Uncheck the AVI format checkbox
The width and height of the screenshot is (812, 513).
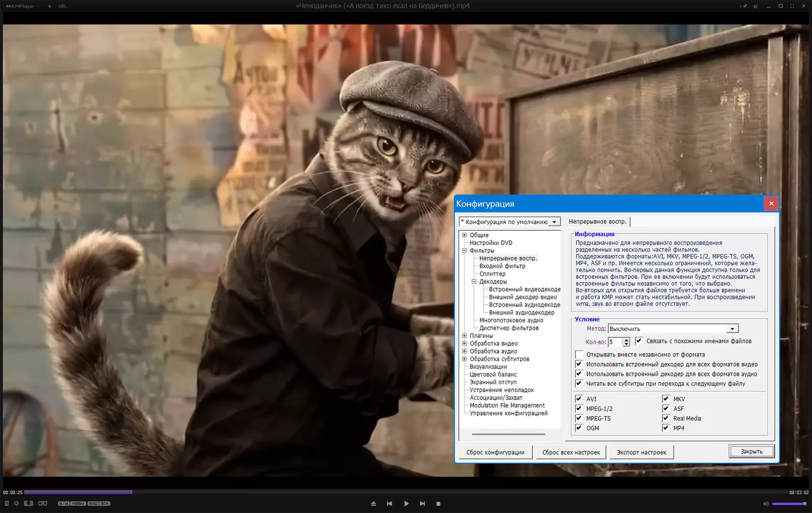point(579,399)
